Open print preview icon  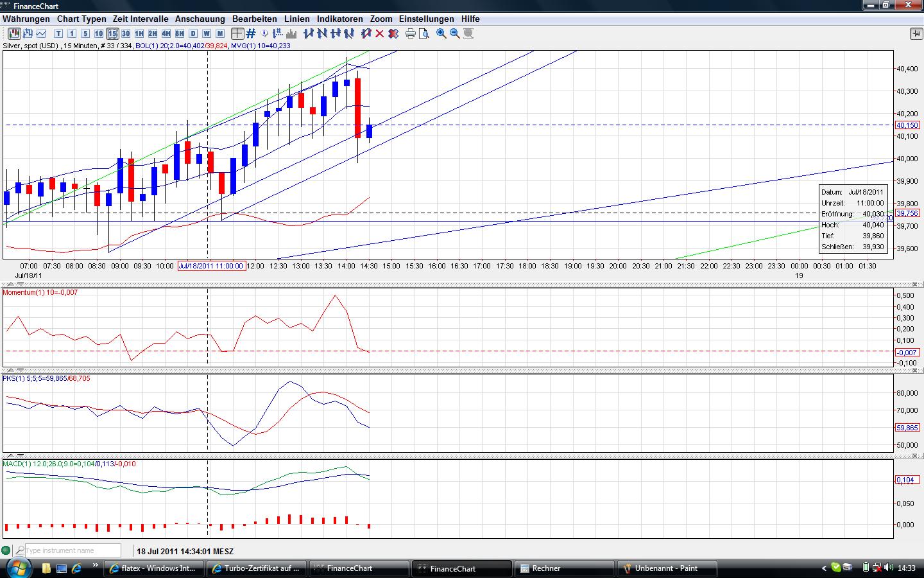[x=424, y=33]
